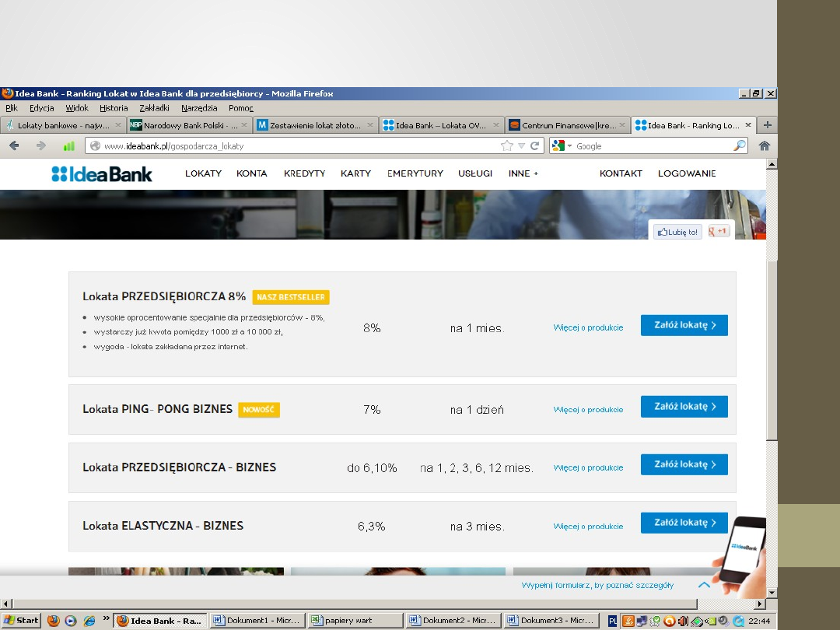This screenshot has width=840, height=630.
Task: Click the Idea Bank logo
Action: 102,174
